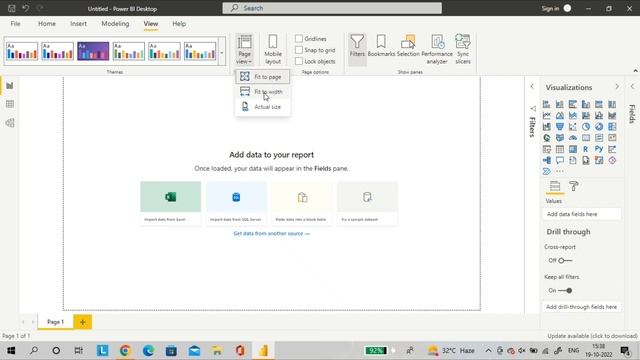Open the Selection pane
The image size is (640, 360).
point(408,46)
